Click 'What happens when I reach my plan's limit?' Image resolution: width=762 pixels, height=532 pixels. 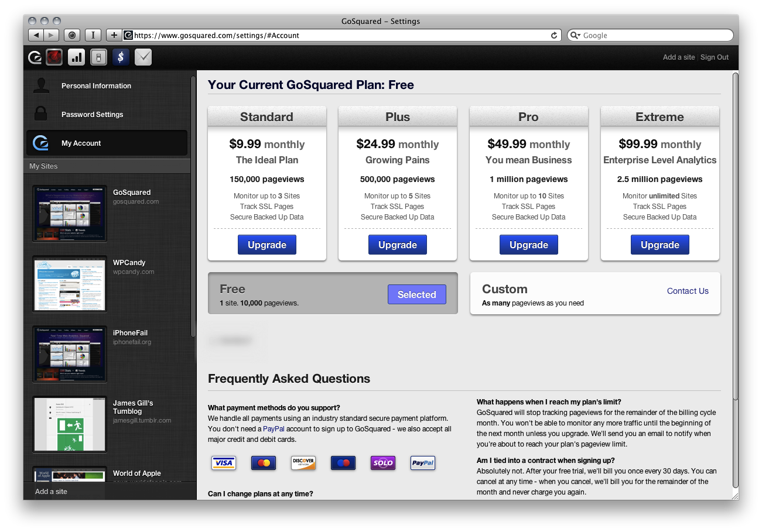pyautogui.click(x=549, y=402)
